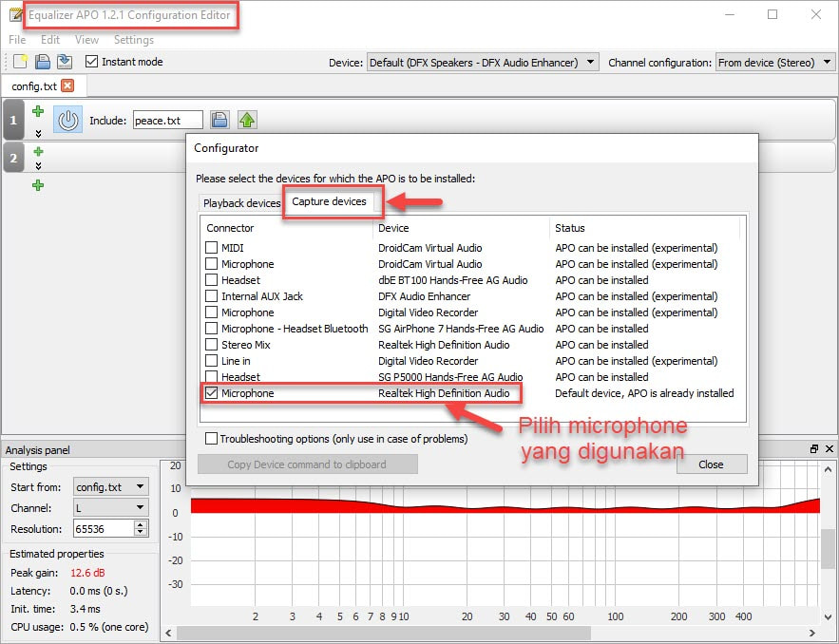Select the Capture devices tab
The image size is (839, 644).
329,201
